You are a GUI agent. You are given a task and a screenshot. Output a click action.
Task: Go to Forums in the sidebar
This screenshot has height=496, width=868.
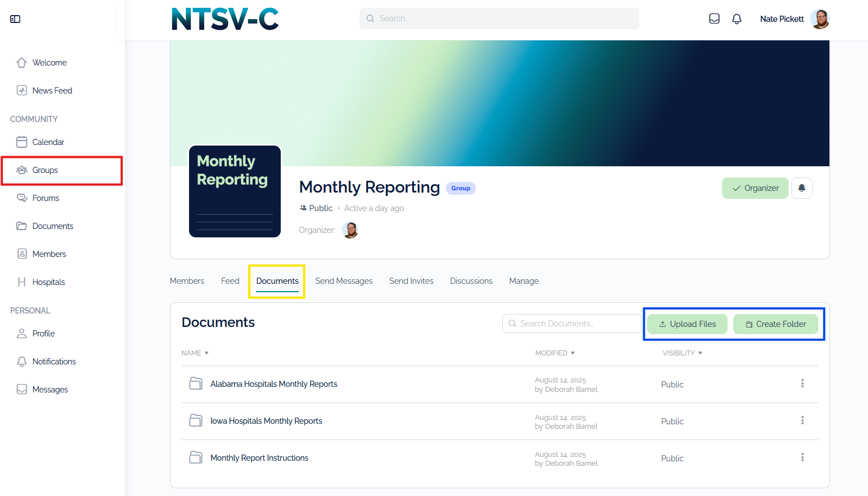[x=45, y=198]
